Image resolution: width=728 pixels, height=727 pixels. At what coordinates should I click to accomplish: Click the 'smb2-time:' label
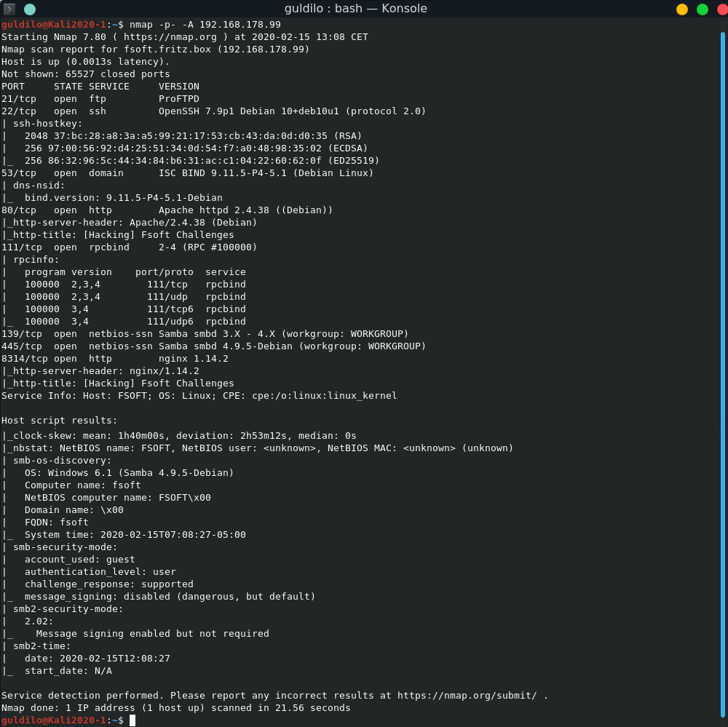point(41,645)
